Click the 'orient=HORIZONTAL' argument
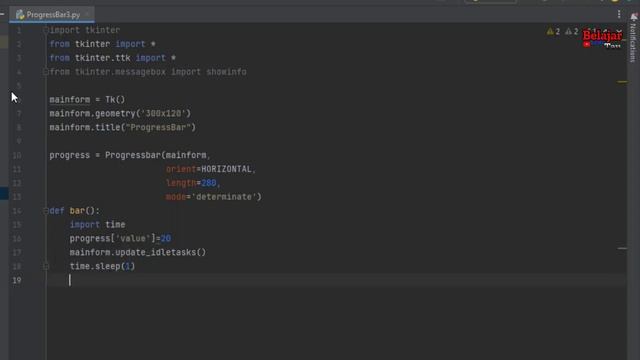This screenshot has height=360, width=640. coord(209,169)
